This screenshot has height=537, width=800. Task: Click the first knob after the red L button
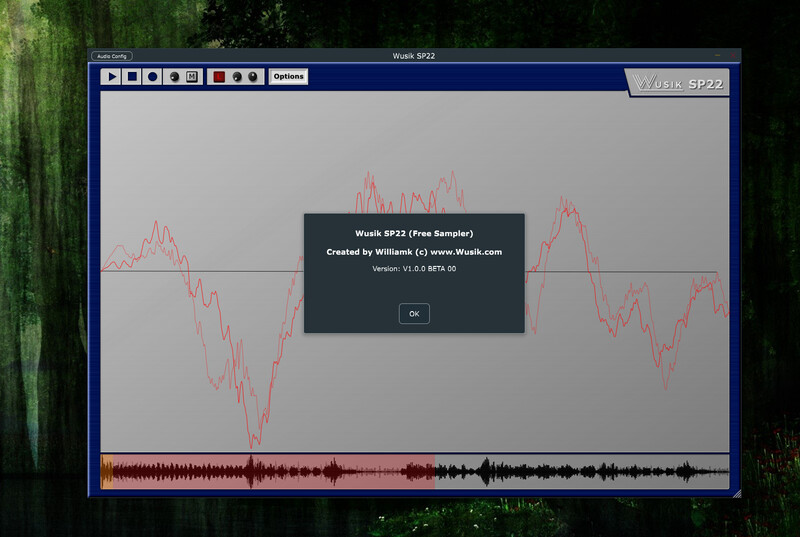click(237, 77)
